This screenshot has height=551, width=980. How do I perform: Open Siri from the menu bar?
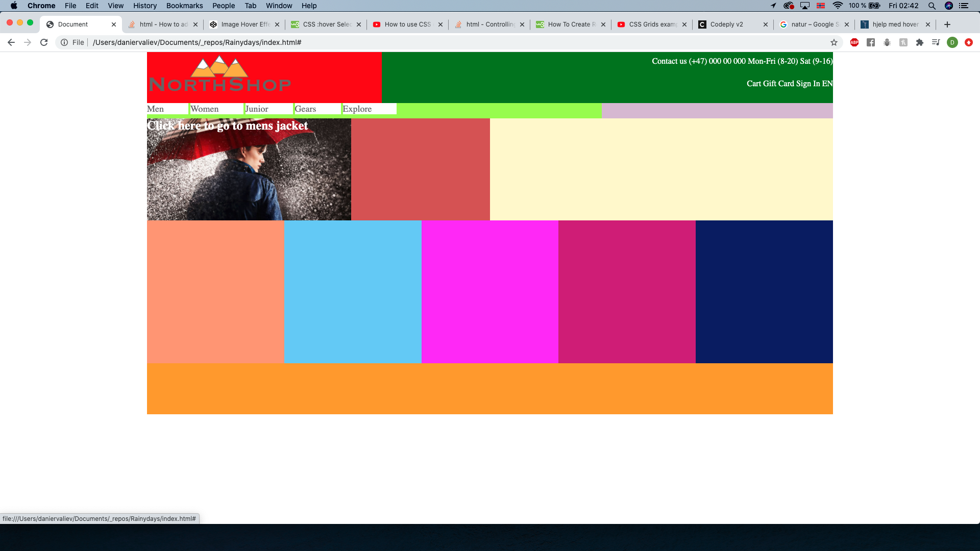point(949,6)
